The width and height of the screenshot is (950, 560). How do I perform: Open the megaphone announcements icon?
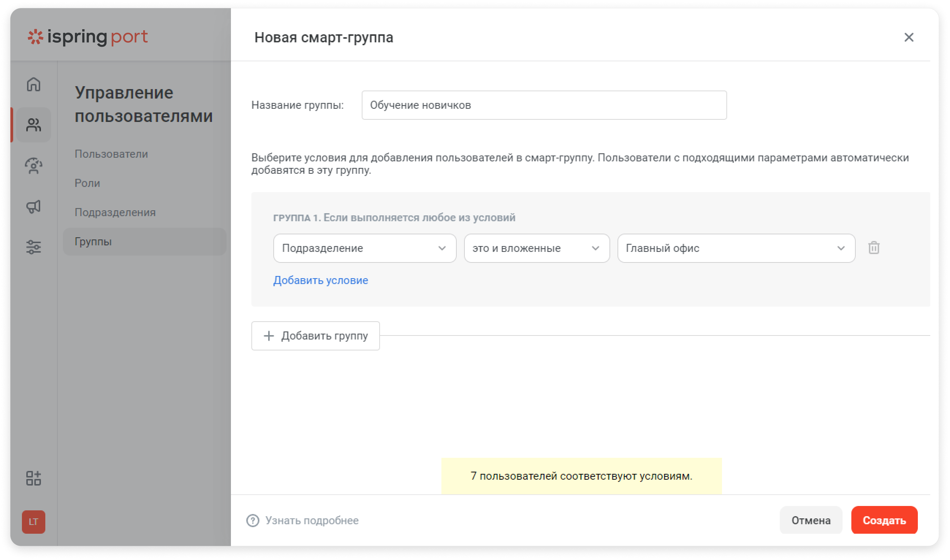pyautogui.click(x=34, y=206)
